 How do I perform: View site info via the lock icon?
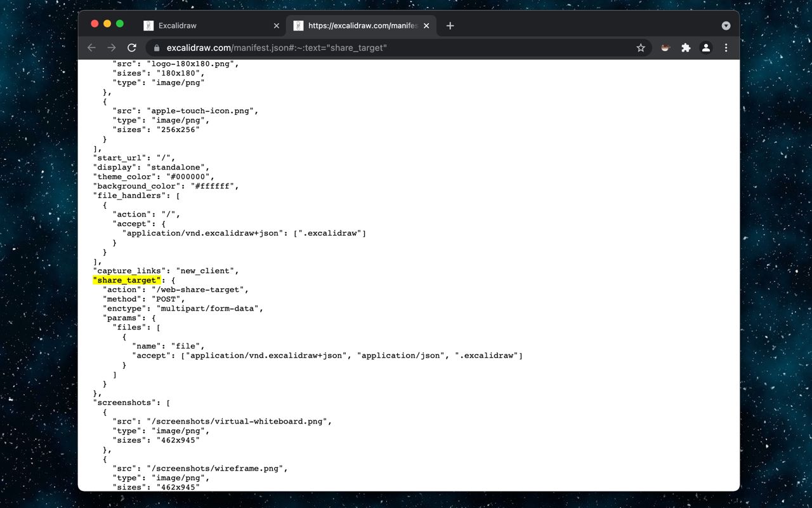[x=157, y=48]
